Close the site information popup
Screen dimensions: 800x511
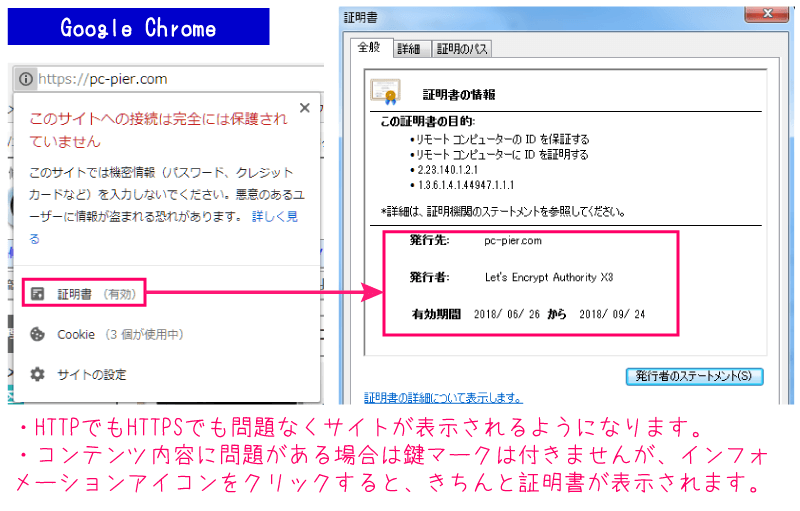tap(305, 108)
